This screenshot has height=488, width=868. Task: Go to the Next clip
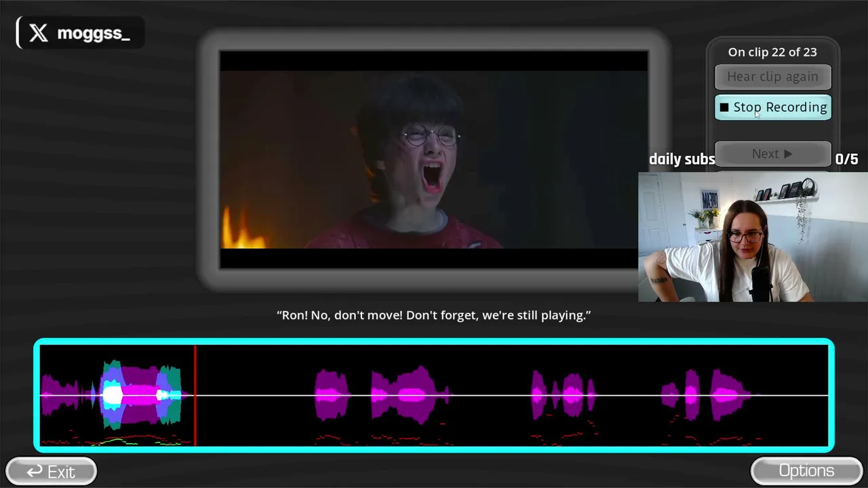pos(773,154)
